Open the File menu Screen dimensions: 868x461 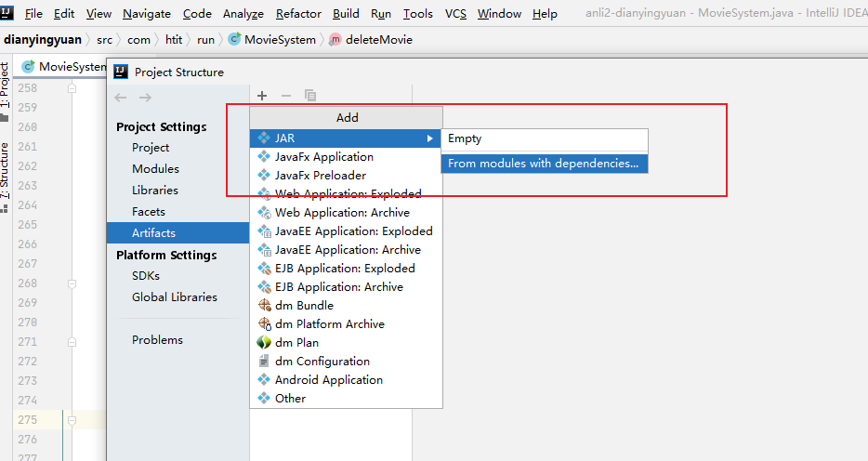click(x=33, y=13)
